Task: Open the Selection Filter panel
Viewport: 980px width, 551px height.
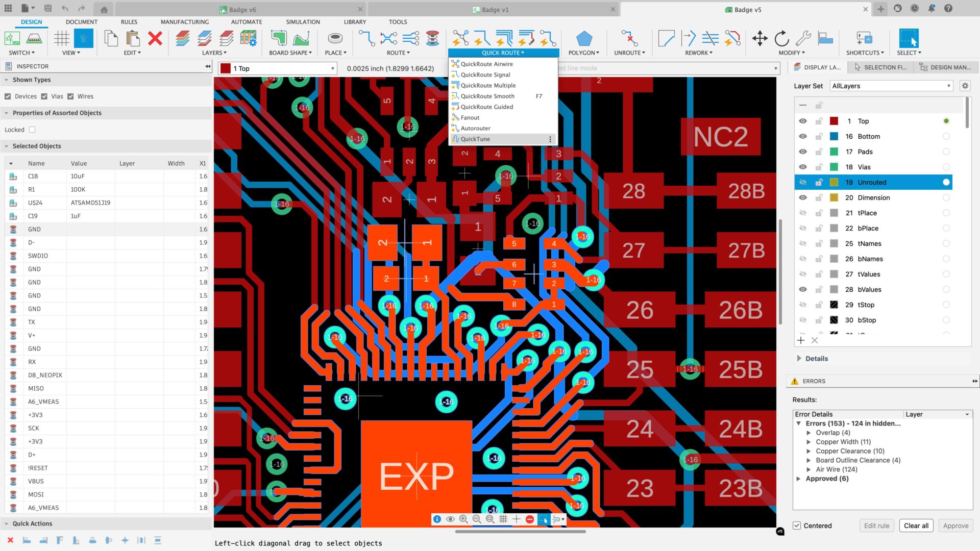Action: [x=880, y=67]
